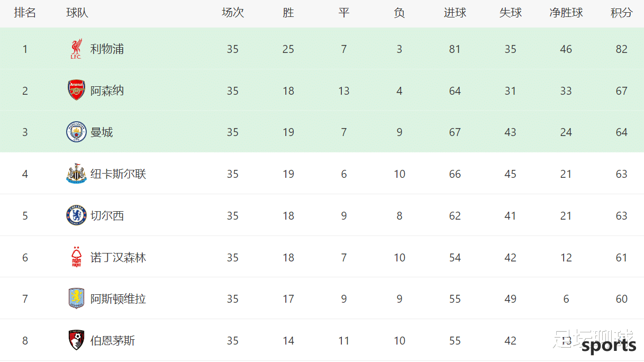Click the 场次 column header
This screenshot has height=362, width=644.
coord(233,13)
